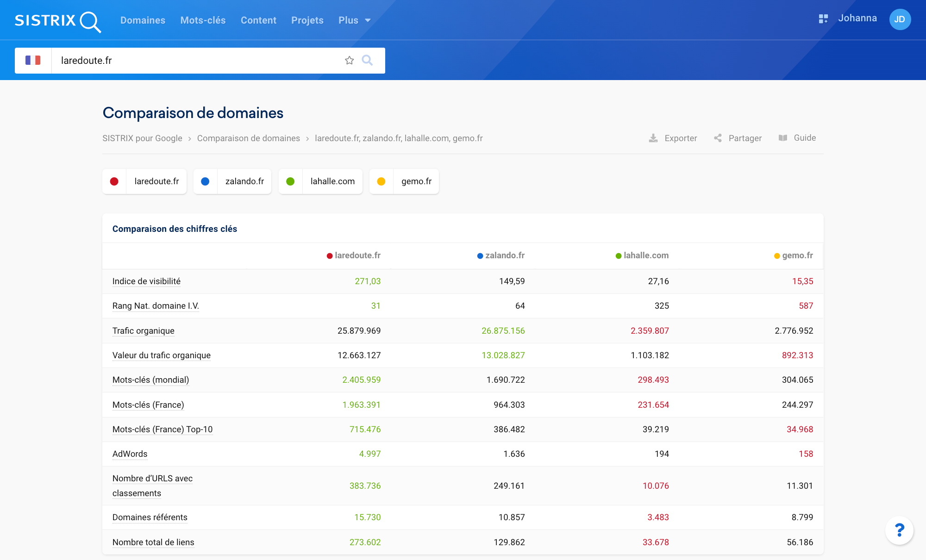Click Exporter button text

pos(681,138)
